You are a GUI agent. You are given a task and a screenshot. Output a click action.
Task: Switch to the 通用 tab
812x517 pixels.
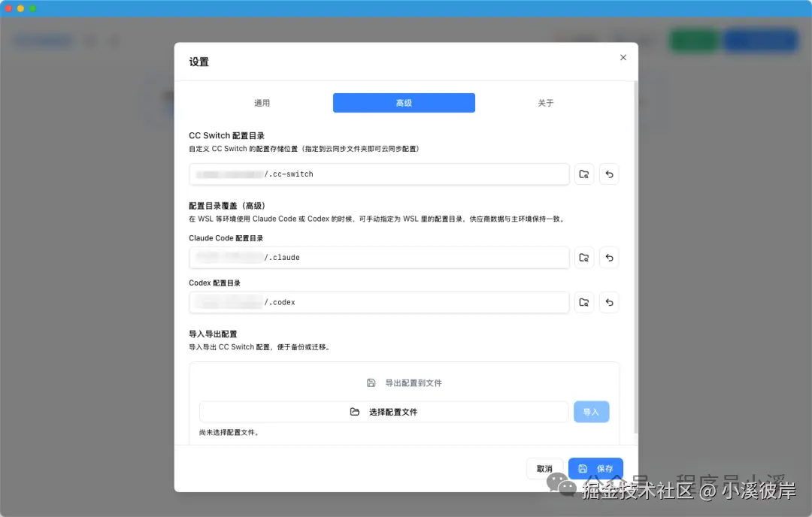coord(262,102)
